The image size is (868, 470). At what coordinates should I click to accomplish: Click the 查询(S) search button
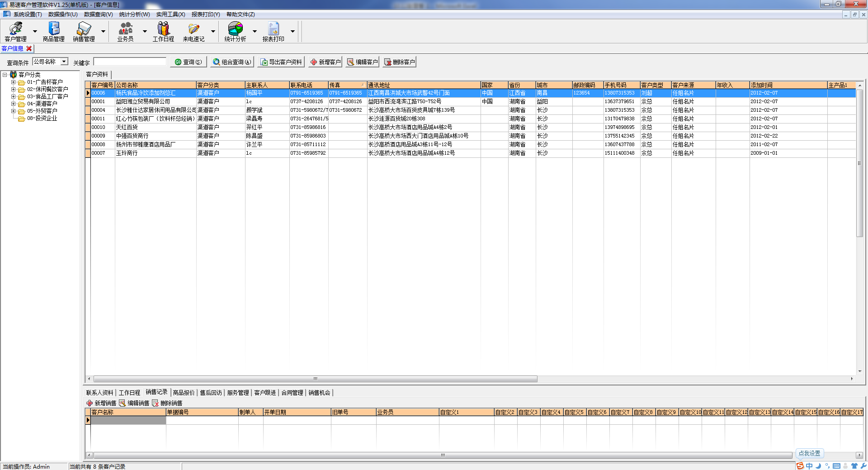(x=189, y=62)
